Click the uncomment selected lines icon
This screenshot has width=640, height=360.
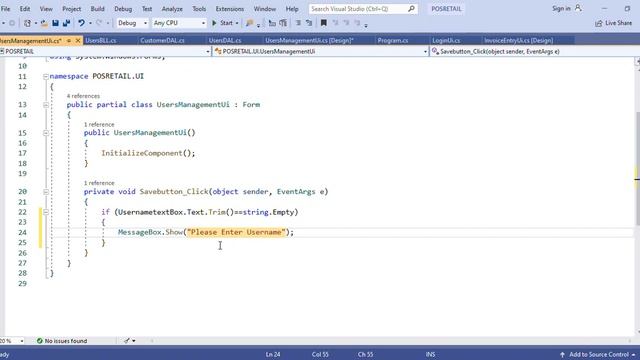click(309, 23)
